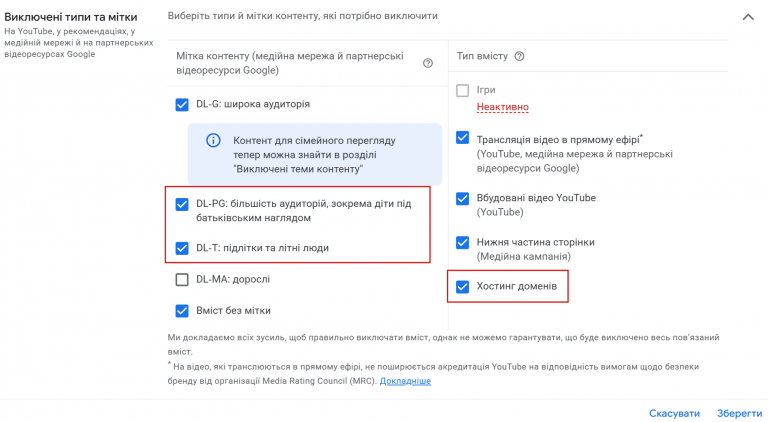Image resolution: width=768 pixels, height=422 pixels.
Task: Uncheck DL-G: широка аудиторія checkbox
Action: 182,105
